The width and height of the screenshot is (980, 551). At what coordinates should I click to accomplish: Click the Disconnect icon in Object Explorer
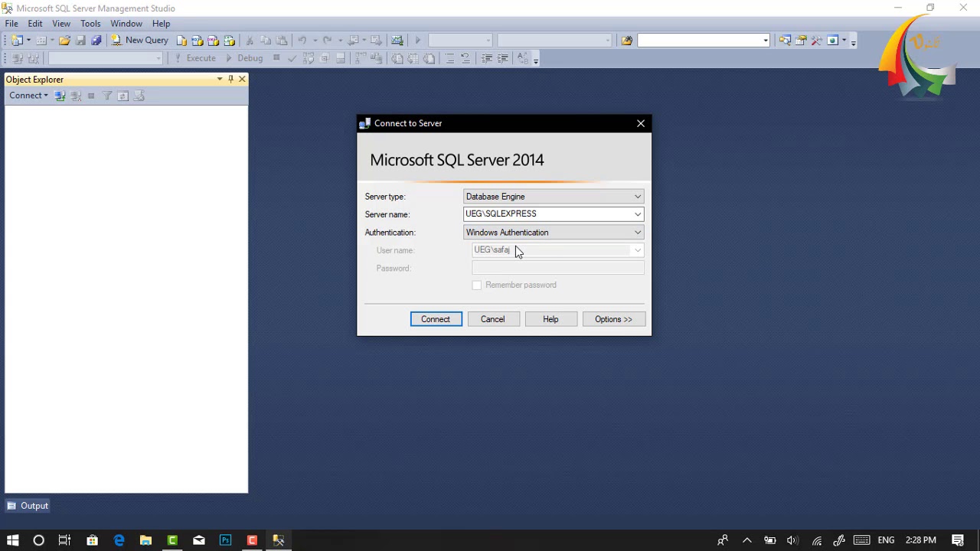[76, 96]
